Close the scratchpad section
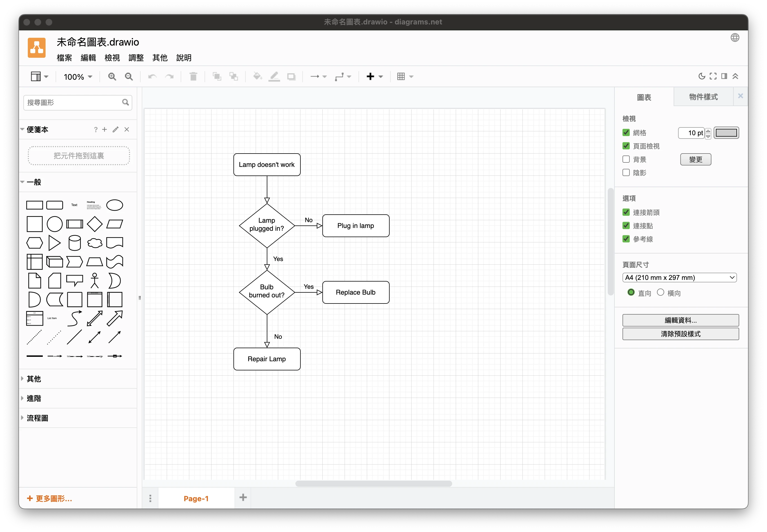767x532 pixels. pos(127,130)
